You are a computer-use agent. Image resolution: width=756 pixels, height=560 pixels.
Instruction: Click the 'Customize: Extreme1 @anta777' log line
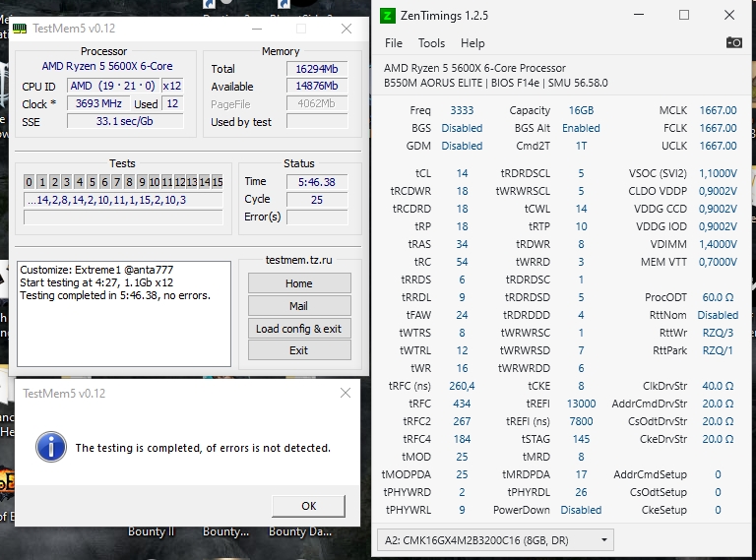pos(96,270)
